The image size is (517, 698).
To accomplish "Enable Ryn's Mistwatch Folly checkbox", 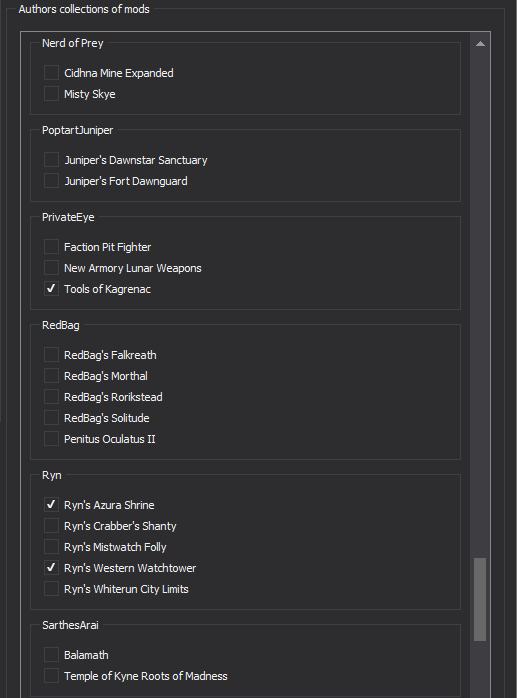I will (x=51, y=546).
